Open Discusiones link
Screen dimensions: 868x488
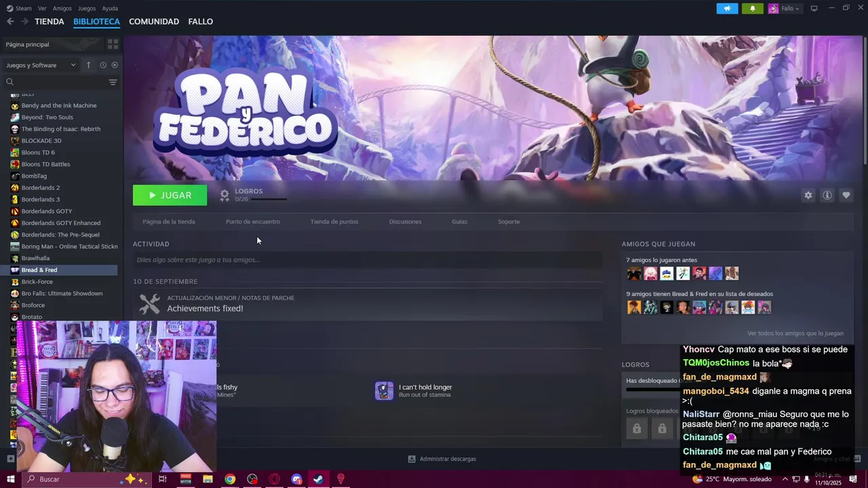[x=406, y=222]
